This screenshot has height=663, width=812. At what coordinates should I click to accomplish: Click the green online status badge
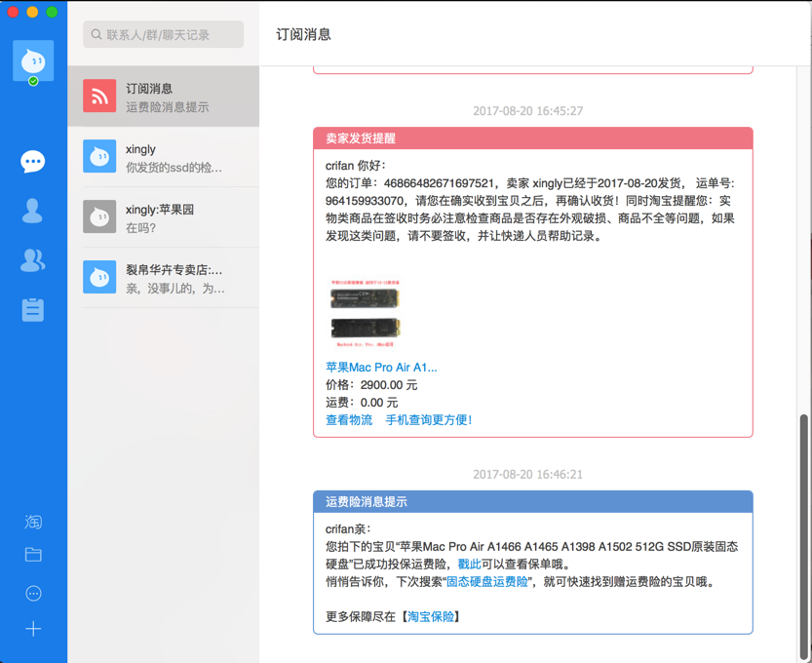33,81
